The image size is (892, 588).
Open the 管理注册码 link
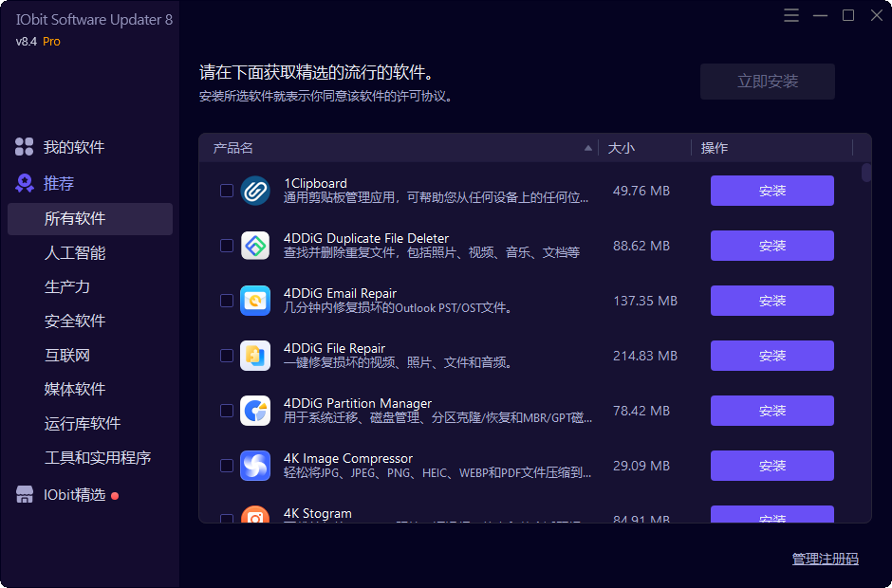click(825, 559)
